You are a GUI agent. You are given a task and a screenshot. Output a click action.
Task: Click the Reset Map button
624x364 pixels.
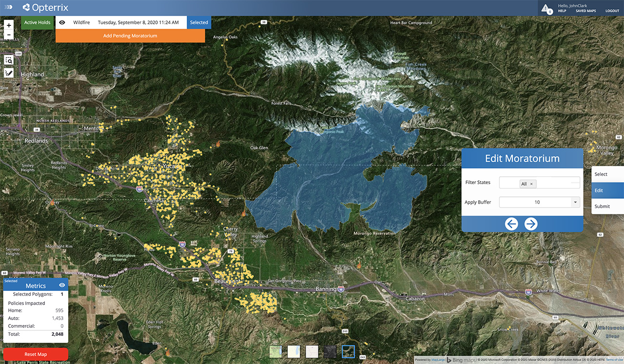[x=36, y=354]
